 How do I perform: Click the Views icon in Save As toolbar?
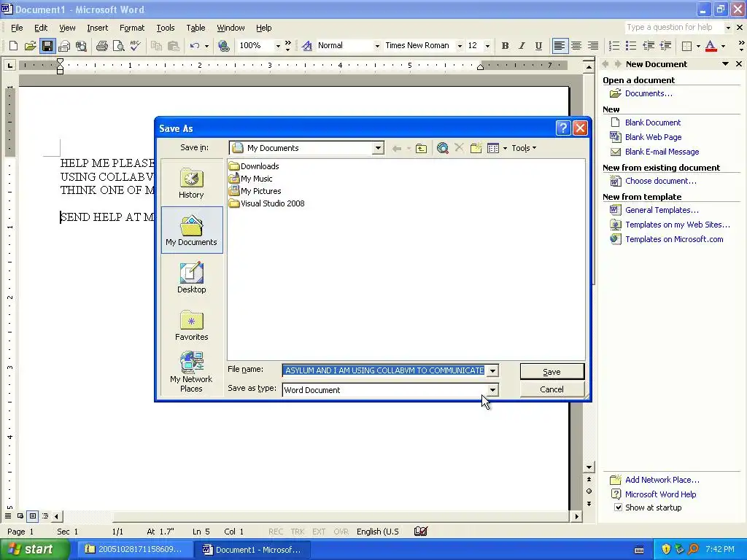tap(493, 148)
